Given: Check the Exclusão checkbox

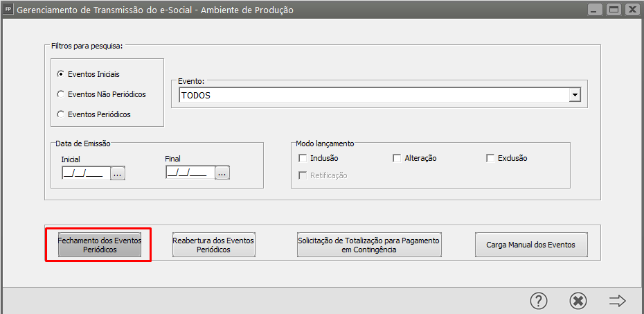Looking at the screenshot, I should coord(490,158).
